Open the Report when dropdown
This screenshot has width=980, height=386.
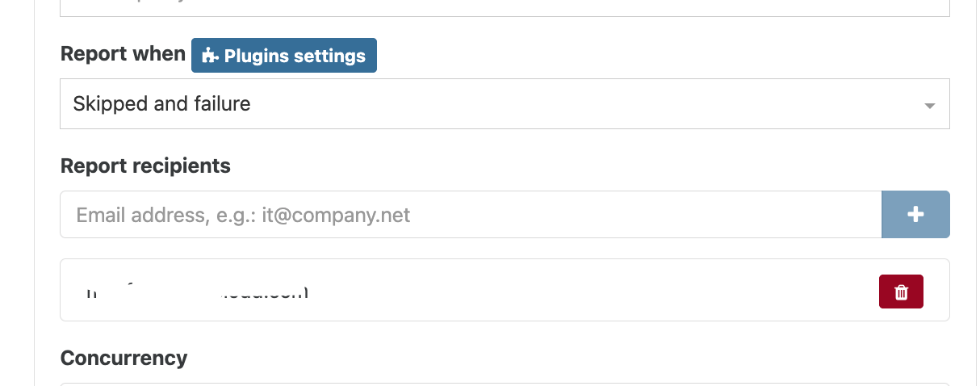(505, 103)
